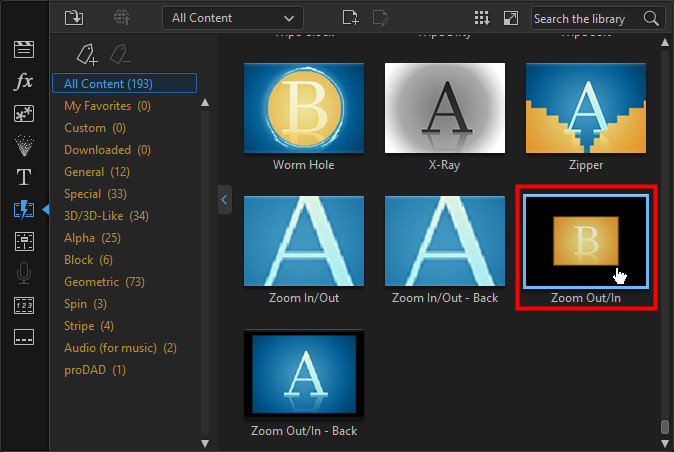Click the library scrollbar thumb

click(x=665, y=427)
